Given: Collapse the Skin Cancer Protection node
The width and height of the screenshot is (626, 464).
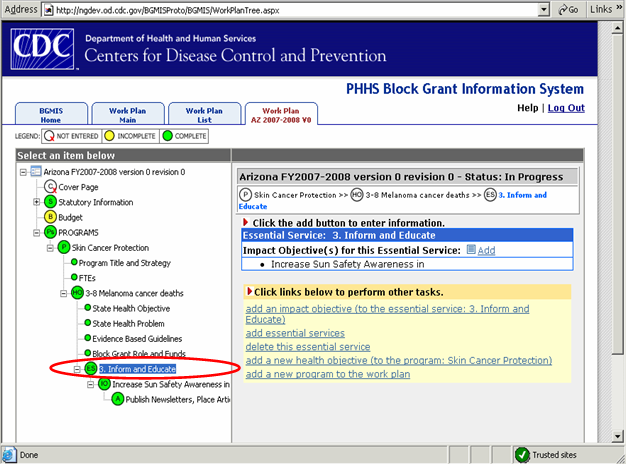Looking at the screenshot, I should (x=50, y=248).
